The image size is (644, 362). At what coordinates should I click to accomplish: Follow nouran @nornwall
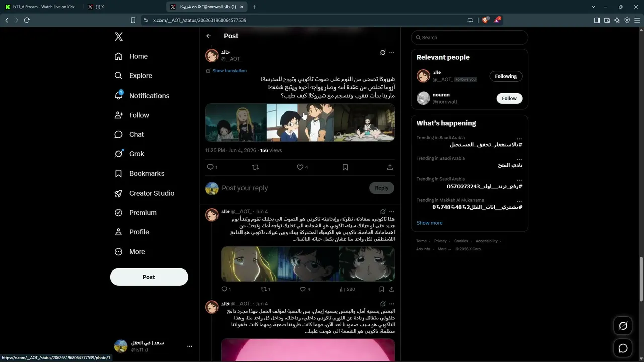509,98
